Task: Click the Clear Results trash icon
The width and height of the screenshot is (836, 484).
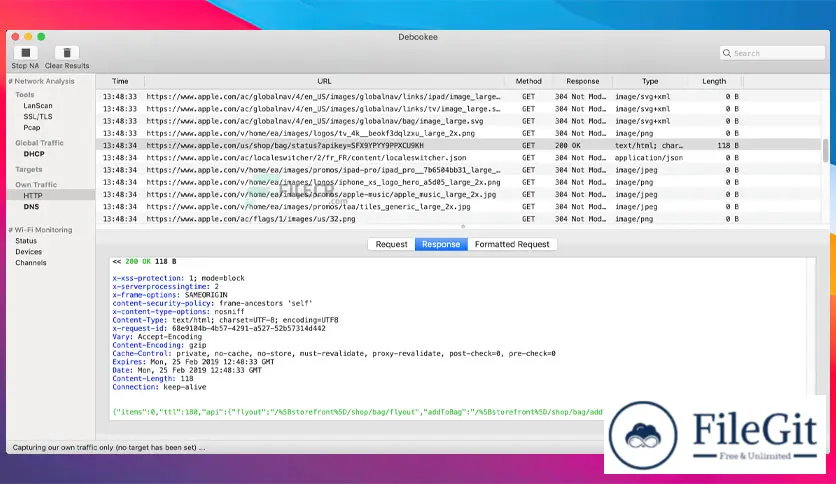Action: click(67, 53)
